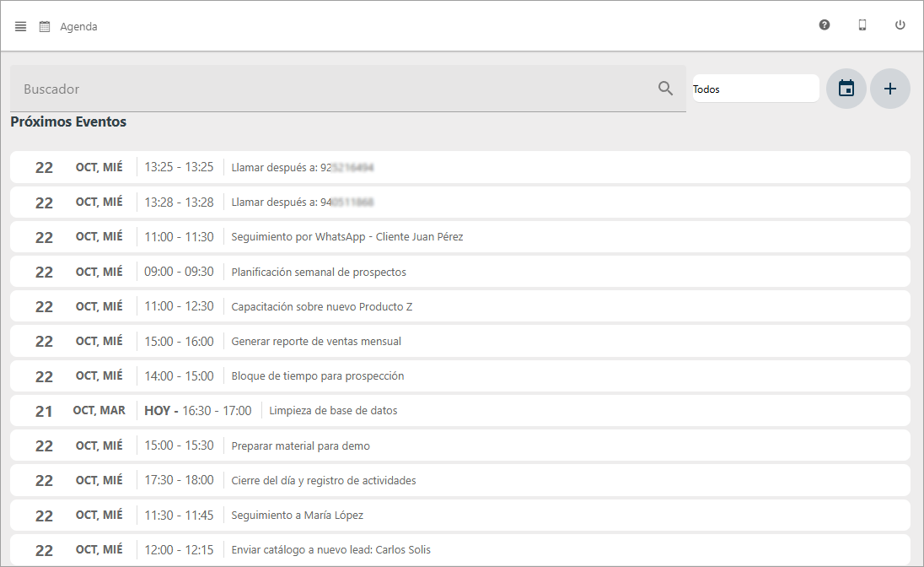Screen dimensions: 924x567
Task: Select Enviar catálogo a Carlos Solis event
Action: 330,550
